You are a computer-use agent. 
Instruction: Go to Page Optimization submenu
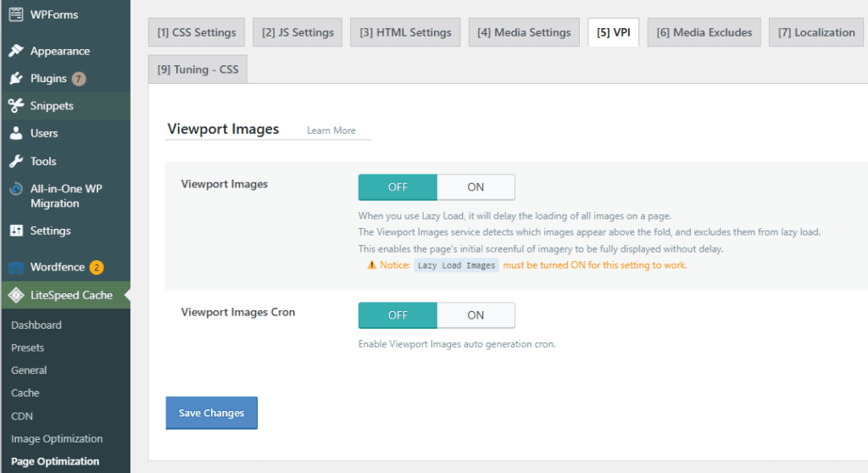pyautogui.click(x=55, y=461)
